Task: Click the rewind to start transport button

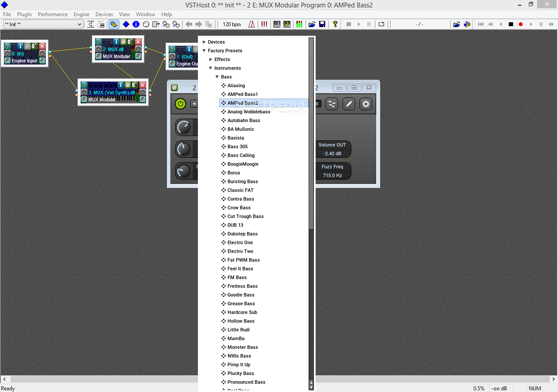Action: coord(481,24)
